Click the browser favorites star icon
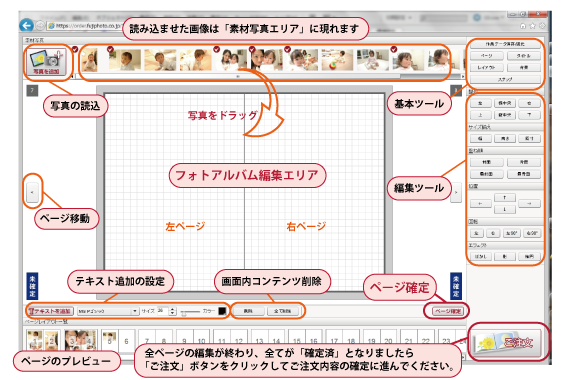 (x=533, y=26)
